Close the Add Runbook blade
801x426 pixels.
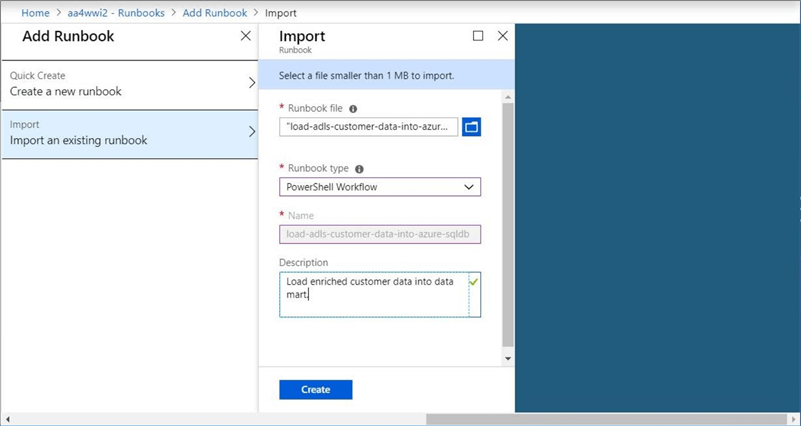tap(246, 36)
